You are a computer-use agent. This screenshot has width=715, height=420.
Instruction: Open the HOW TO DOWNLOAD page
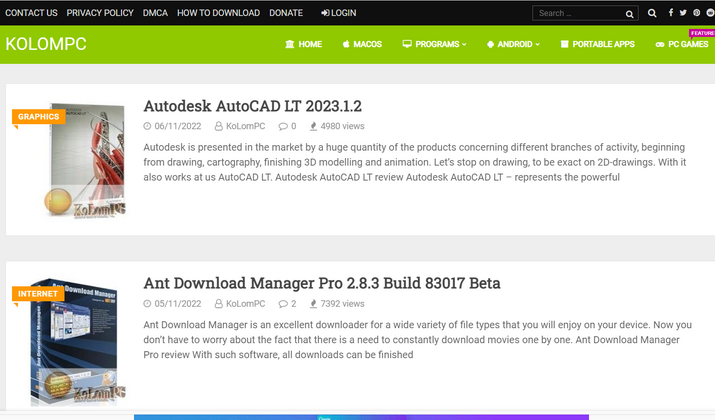pyautogui.click(x=218, y=13)
